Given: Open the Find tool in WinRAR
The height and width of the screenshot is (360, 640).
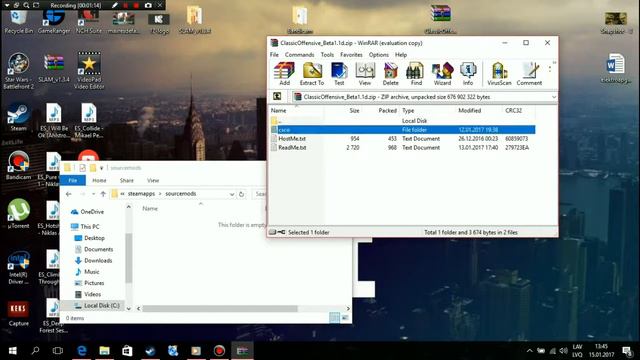Looking at the screenshot, I should pos(416,73).
